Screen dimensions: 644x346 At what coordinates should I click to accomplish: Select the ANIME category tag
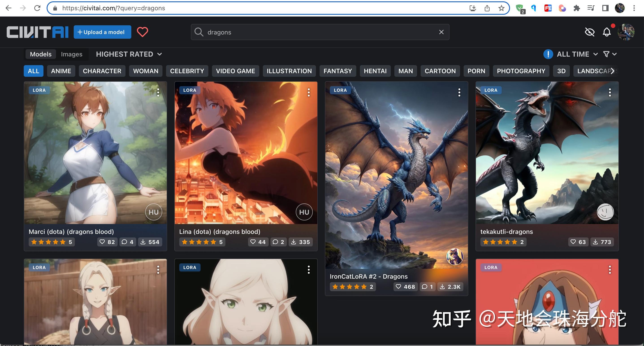tap(61, 71)
